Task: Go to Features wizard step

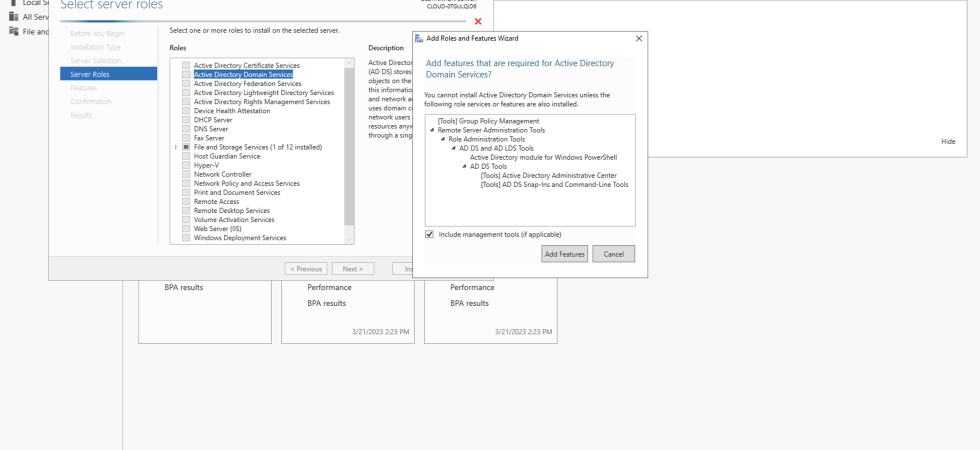Action: (83, 88)
